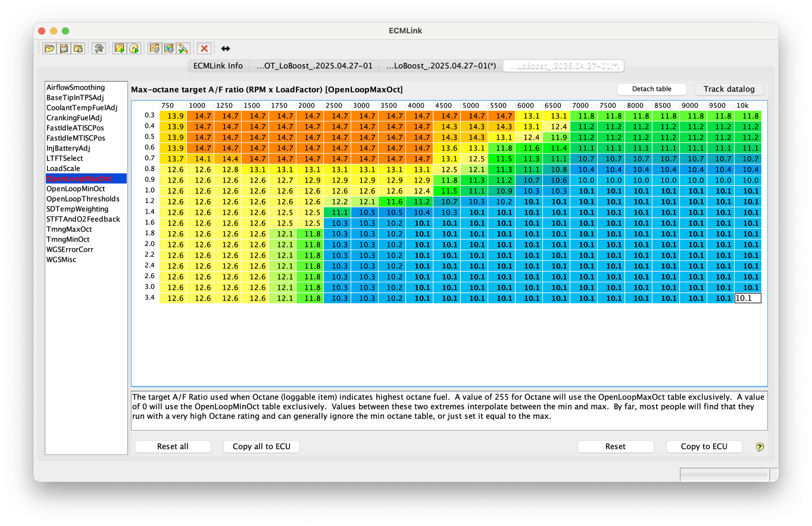Click the 14.4 cell in load row 0.7

tap(228, 159)
